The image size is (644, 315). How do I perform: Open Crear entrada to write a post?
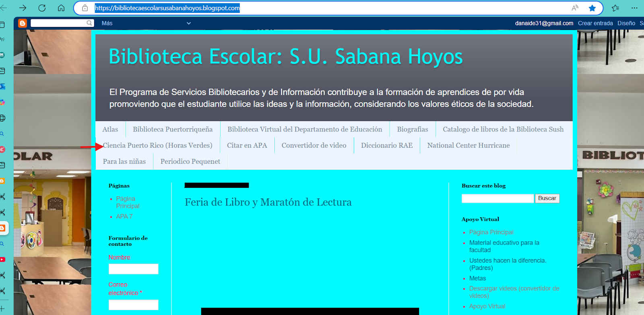595,23
